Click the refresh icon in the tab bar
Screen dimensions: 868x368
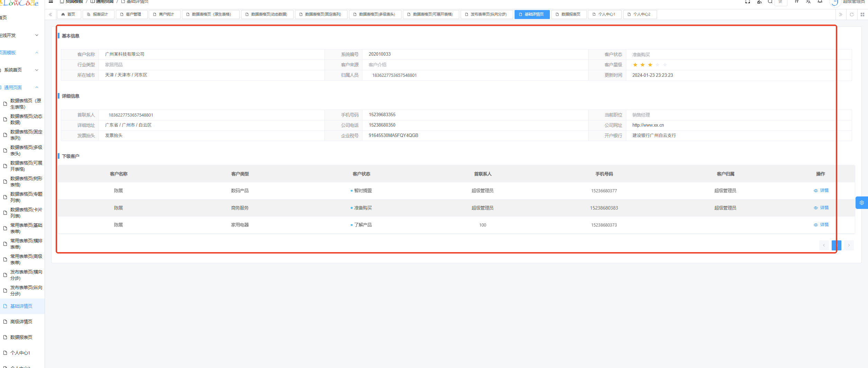(x=852, y=15)
